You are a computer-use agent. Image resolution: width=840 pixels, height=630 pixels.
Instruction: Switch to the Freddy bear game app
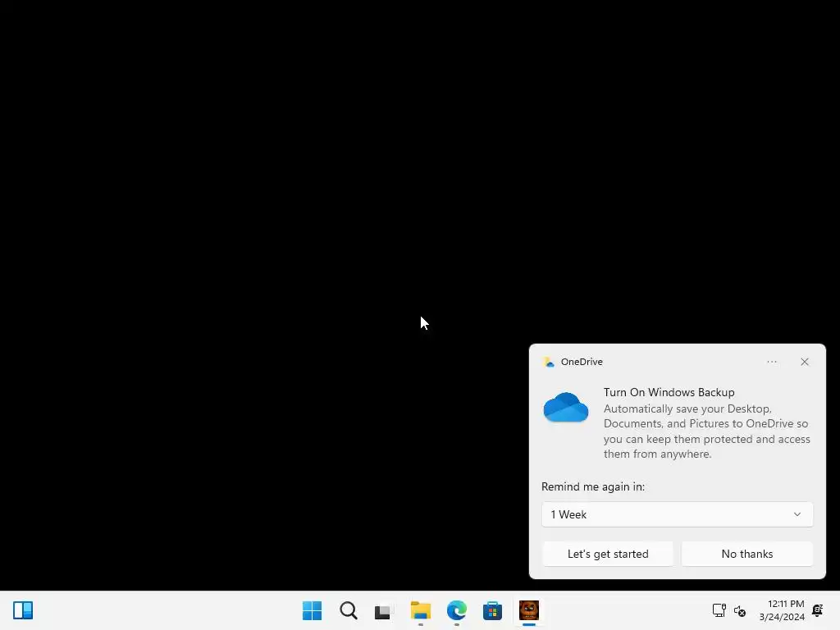point(529,610)
